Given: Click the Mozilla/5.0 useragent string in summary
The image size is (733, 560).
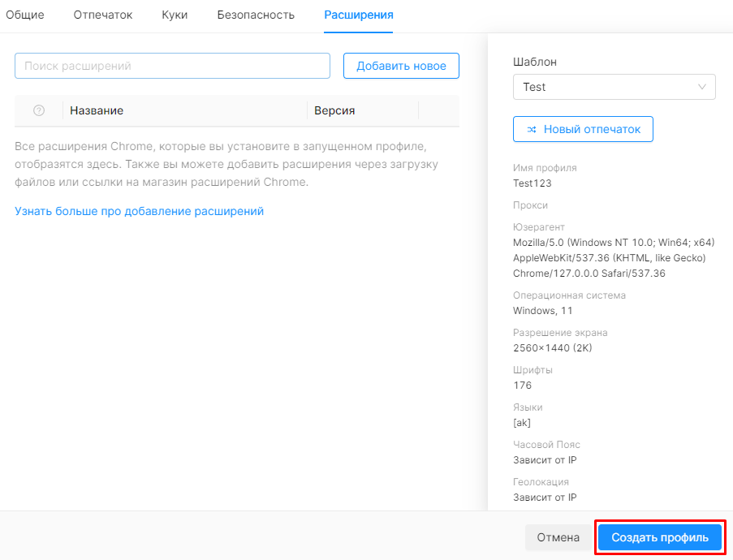Looking at the screenshot, I should point(614,258).
